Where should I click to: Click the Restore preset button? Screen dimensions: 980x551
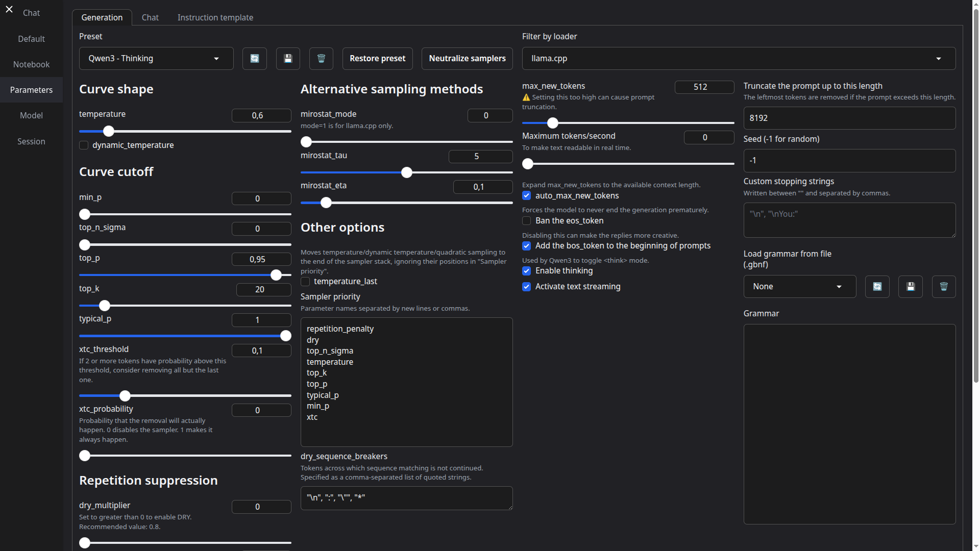(x=377, y=58)
